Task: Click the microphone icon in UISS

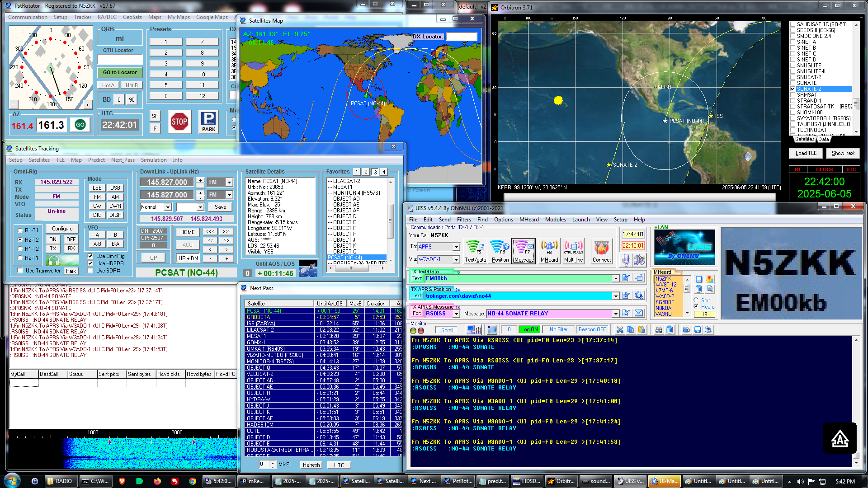Action: coord(626,259)
